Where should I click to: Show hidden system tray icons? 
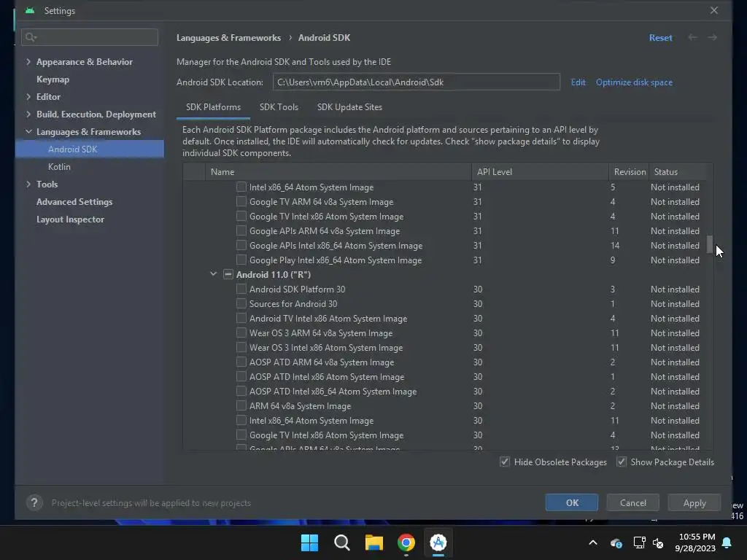click(x=593, y=542)
